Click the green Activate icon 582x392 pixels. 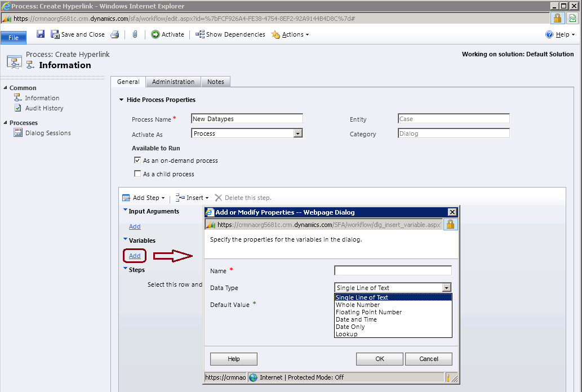coord(156,34)
